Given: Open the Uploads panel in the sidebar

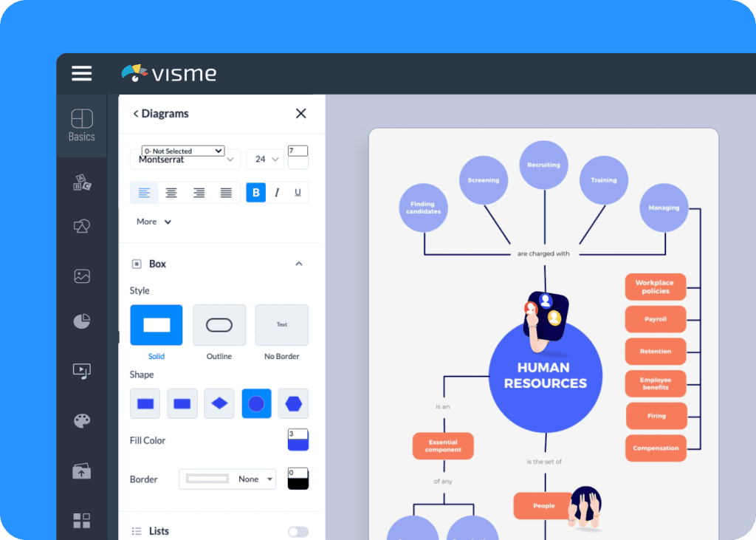Looking at the screenshot, I should 81,471.
